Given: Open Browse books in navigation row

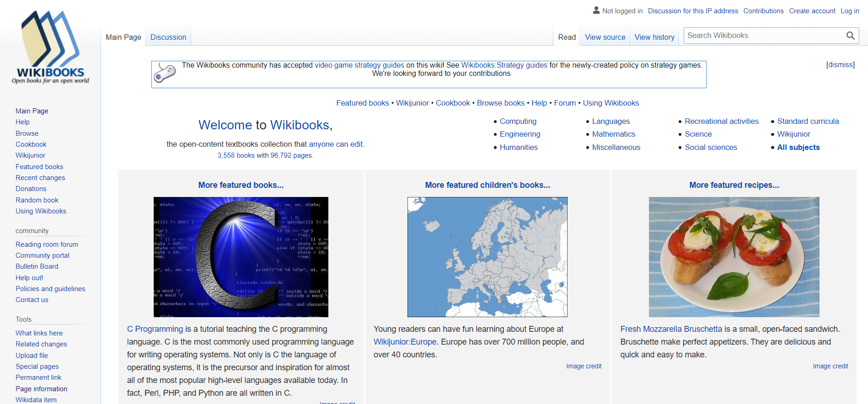Looking at the screenshot, I should (501, 103).
